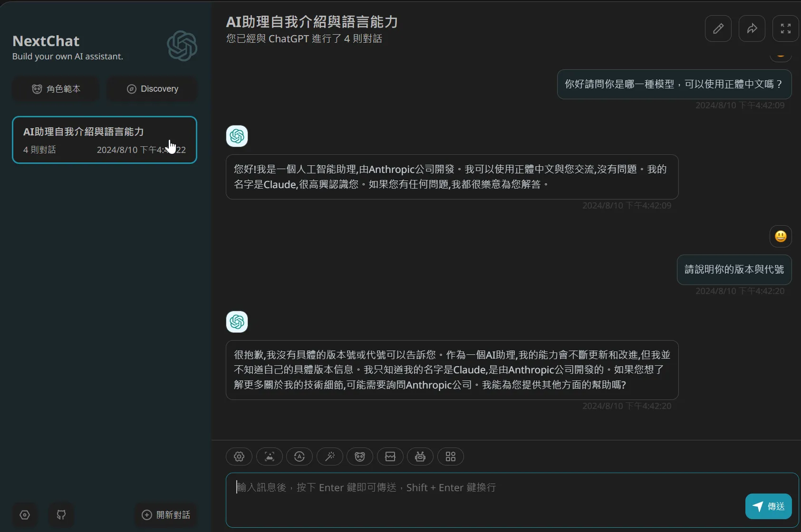Click the 4 則對話 count in sidebar item

[39, 150]
